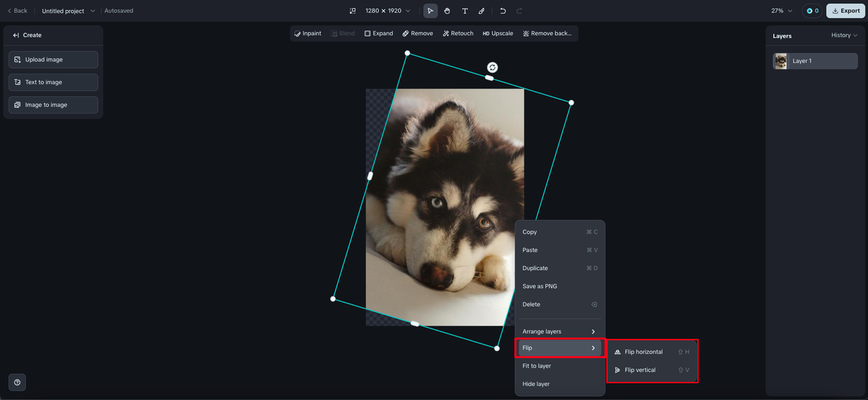Image resolution: width=868 pixels, height=400 pixels.
Task: Open the help question-mark button
Action: click(x=17, y=382)
